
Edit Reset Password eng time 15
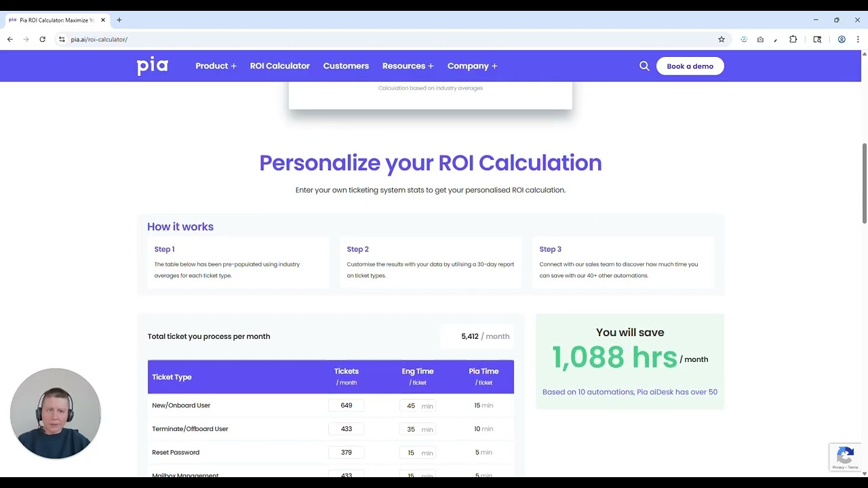[x=417, y=453]
